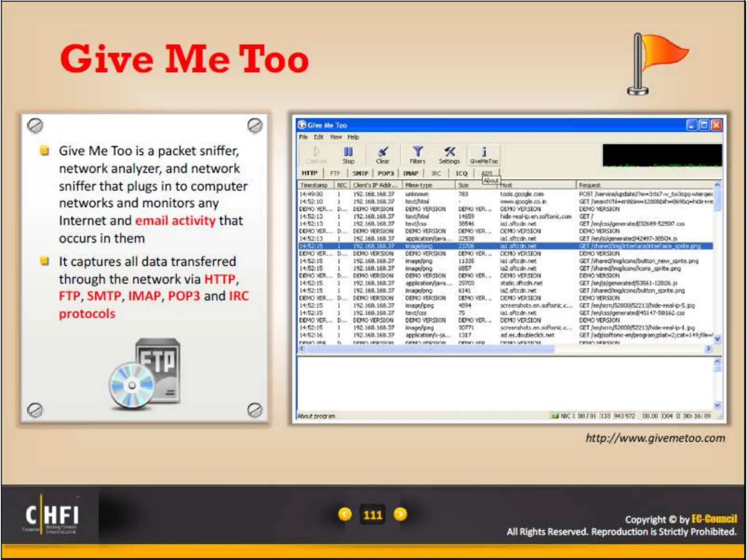Open the givemetoo.com link
Screen dimensions: 747x560
(655, 438)
